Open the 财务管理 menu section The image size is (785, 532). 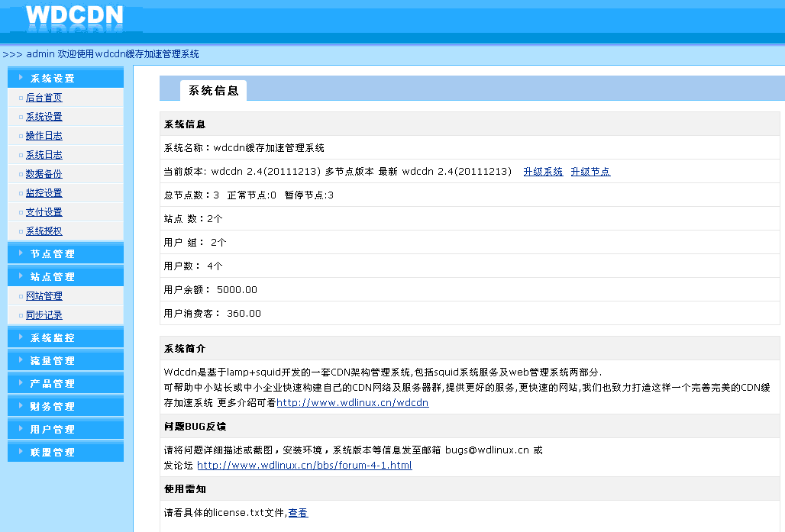coord(53,406)
